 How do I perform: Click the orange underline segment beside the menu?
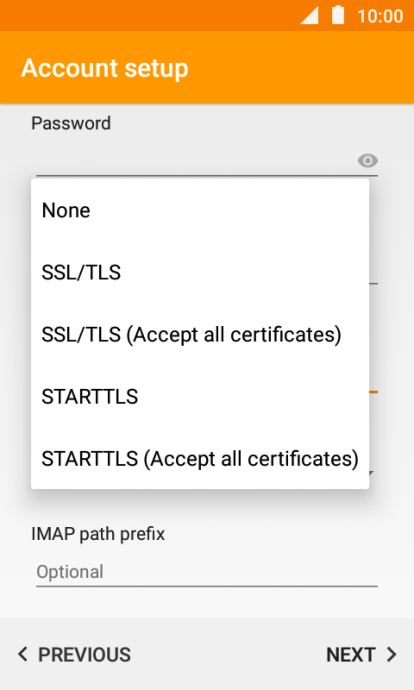374,391
